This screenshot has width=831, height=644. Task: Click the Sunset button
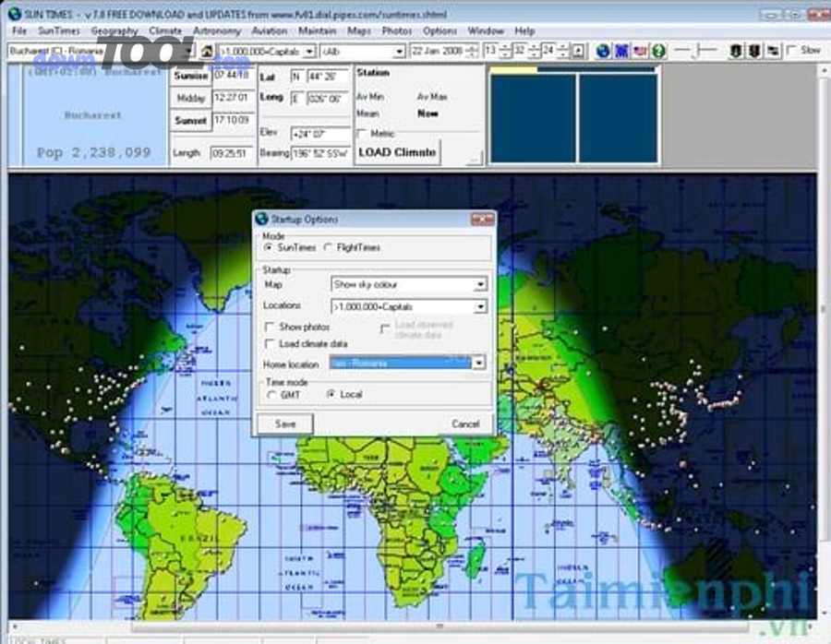191,121
